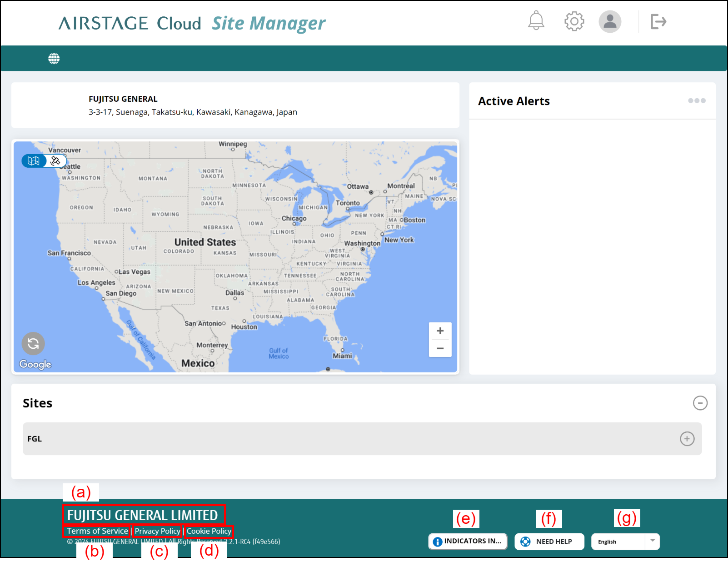The image size is (728, 562).
Task: Open the Terms of Service link
Action: (x=97, y=531)
